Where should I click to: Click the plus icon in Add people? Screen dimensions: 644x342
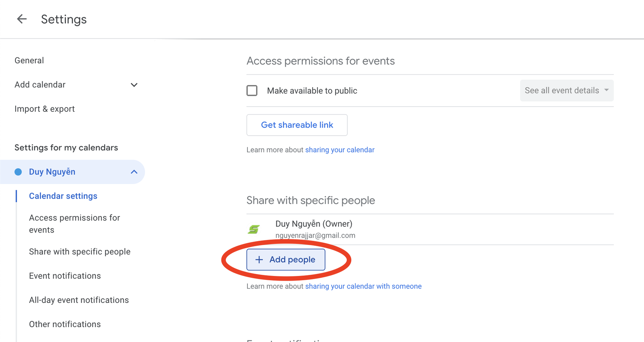pos(259,260)
